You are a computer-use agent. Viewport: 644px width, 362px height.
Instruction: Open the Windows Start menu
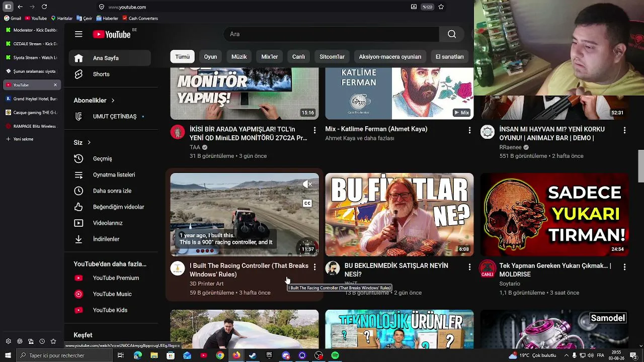pyautogui.click(x=8, y=355)
